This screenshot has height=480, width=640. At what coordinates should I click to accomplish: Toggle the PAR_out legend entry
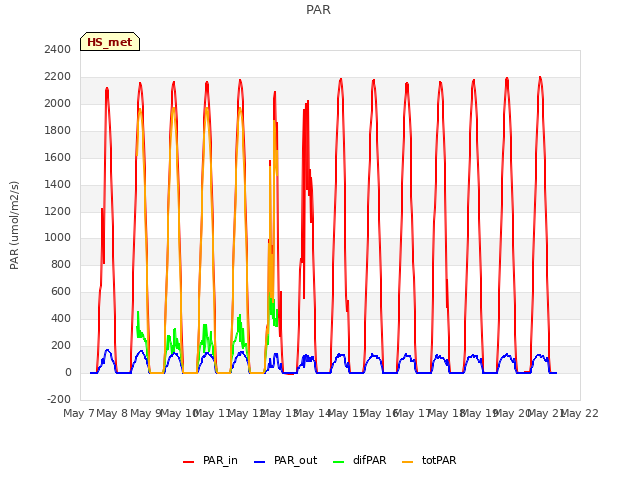pos(285,460)
